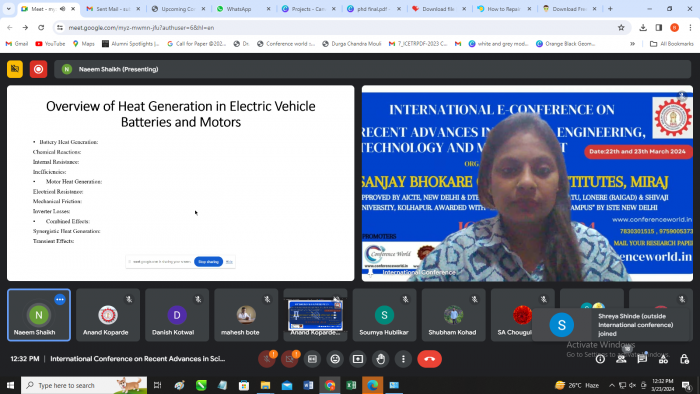The height and width of the screenshot is (394, 700).
Task: Expand the hidden bookmarks chevron
Action: (633, 44)
